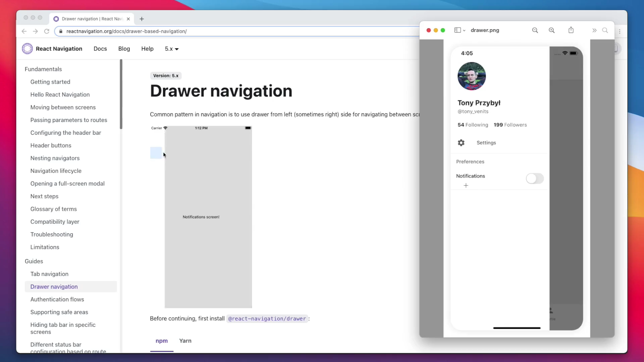Open Glossary of terms link
The width and height of the screenshot is (644, 362).
54,209
